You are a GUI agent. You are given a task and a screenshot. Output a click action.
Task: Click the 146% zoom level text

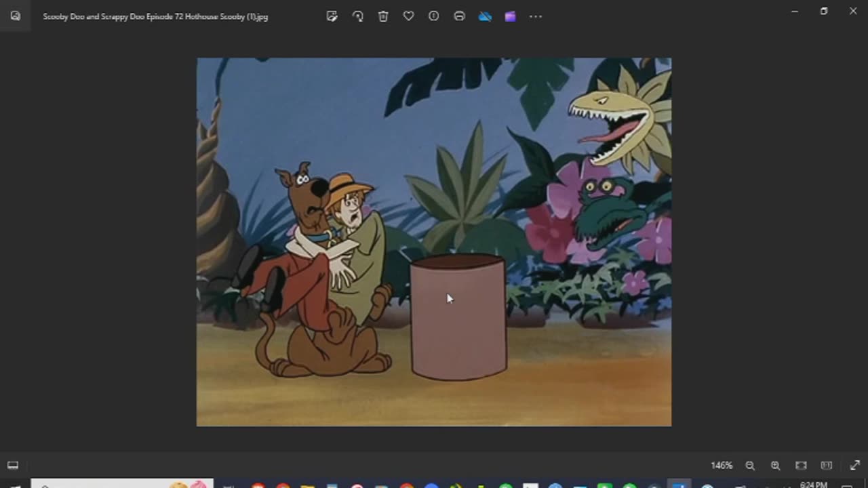point(722,466)
